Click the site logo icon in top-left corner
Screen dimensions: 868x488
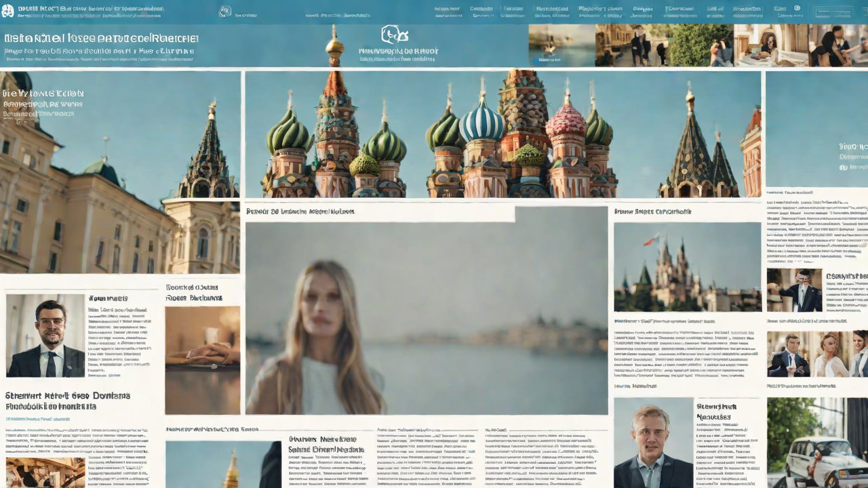click(x=8, y=10)
